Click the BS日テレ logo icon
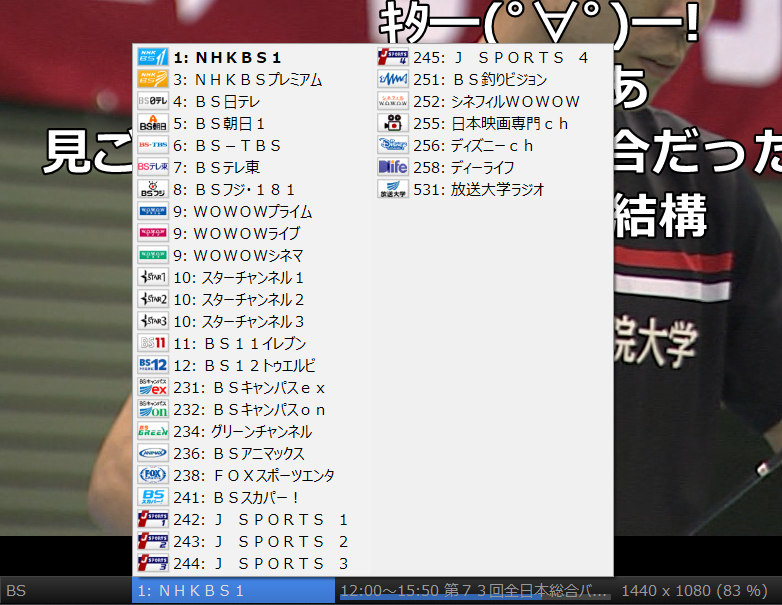 [153, 101]
